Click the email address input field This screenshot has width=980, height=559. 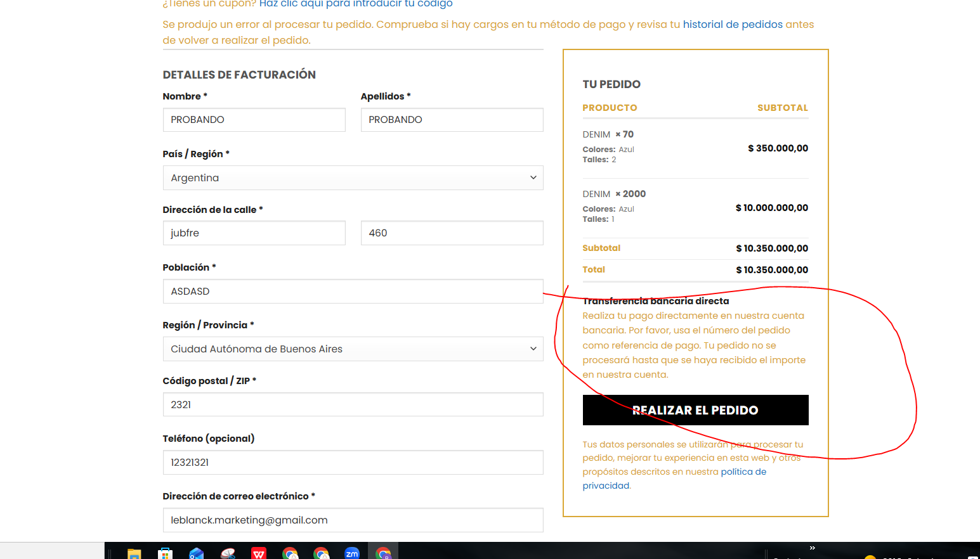tap(353, 520)
